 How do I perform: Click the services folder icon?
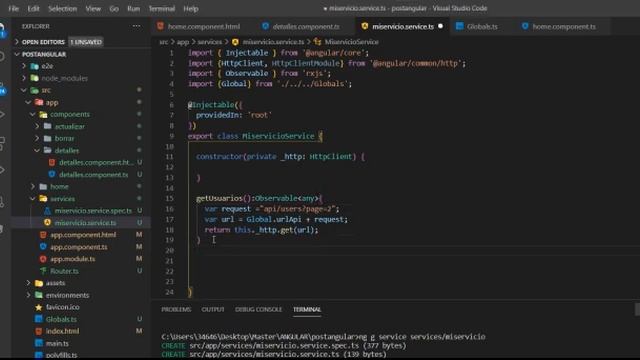(43, 199)
